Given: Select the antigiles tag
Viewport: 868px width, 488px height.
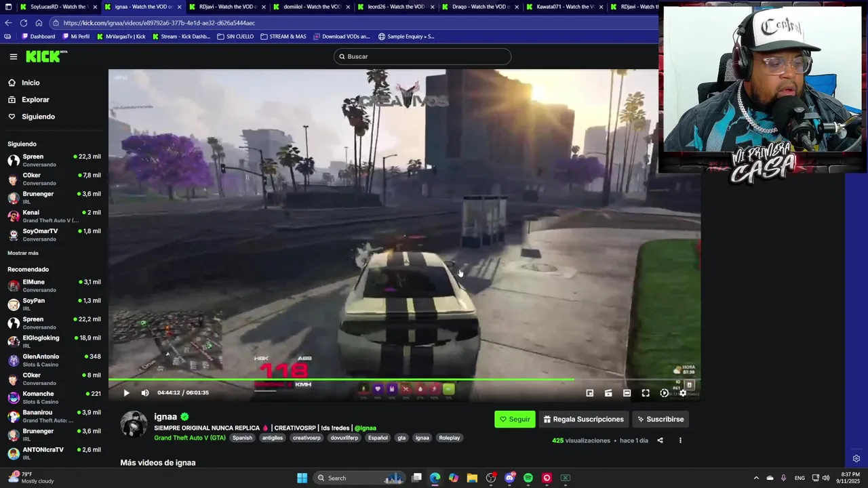Looking at the screenshot, I should coord(273,438).
